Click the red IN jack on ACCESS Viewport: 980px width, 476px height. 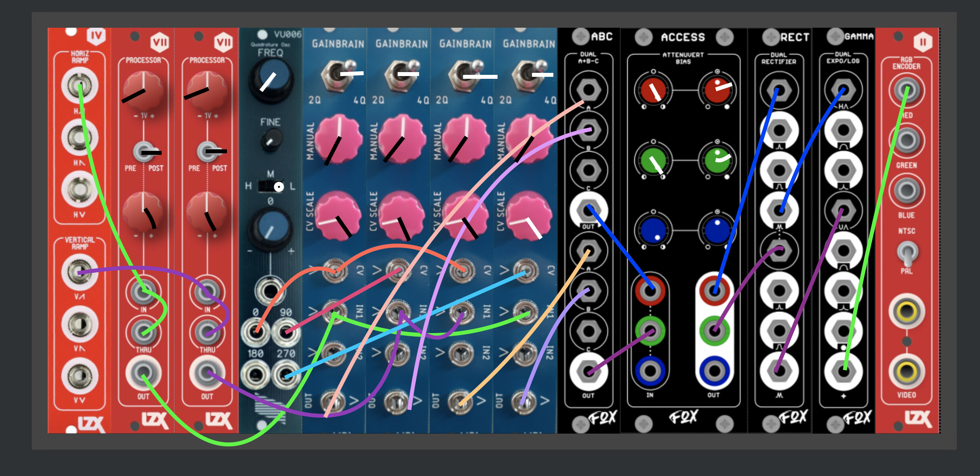click(650, 291)
